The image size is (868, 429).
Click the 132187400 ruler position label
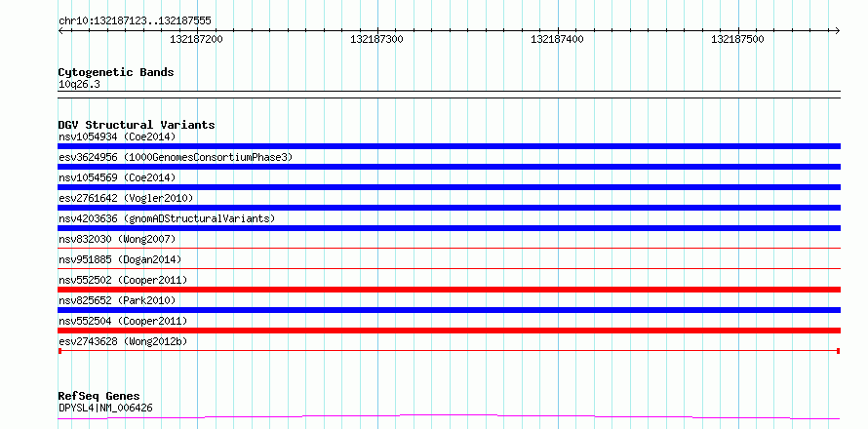[x=557, y=39]
